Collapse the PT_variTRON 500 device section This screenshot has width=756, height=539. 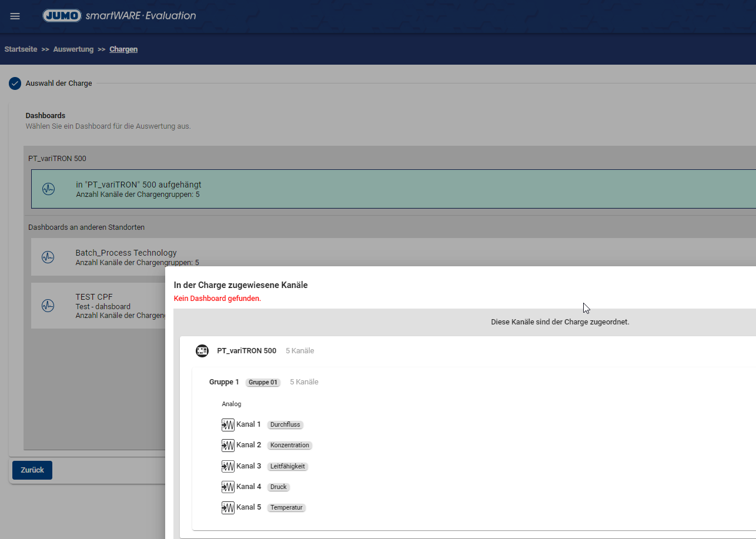coord(246,351)
